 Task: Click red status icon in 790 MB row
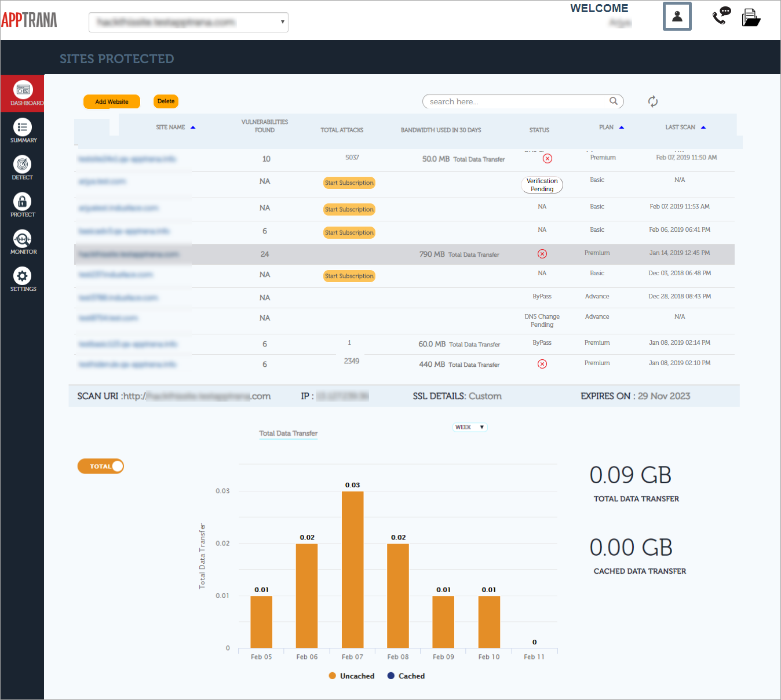tap(542, 254)
